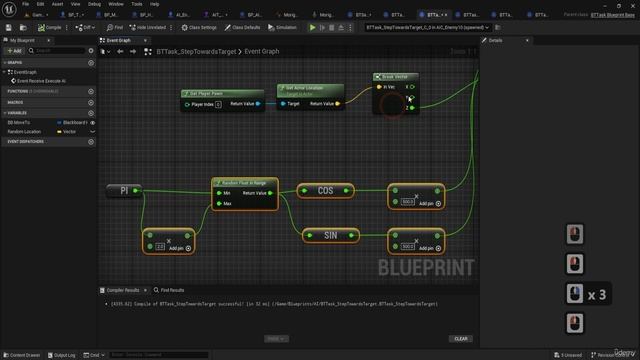
Task: Open the Output Log
Action: [x=62, y=355]
